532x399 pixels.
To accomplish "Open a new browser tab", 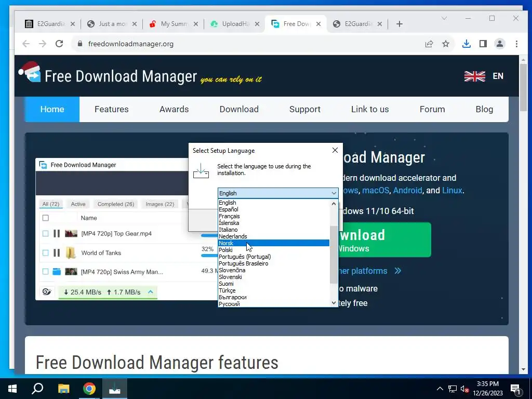I will pyautogui.click(x=400, y=24).
